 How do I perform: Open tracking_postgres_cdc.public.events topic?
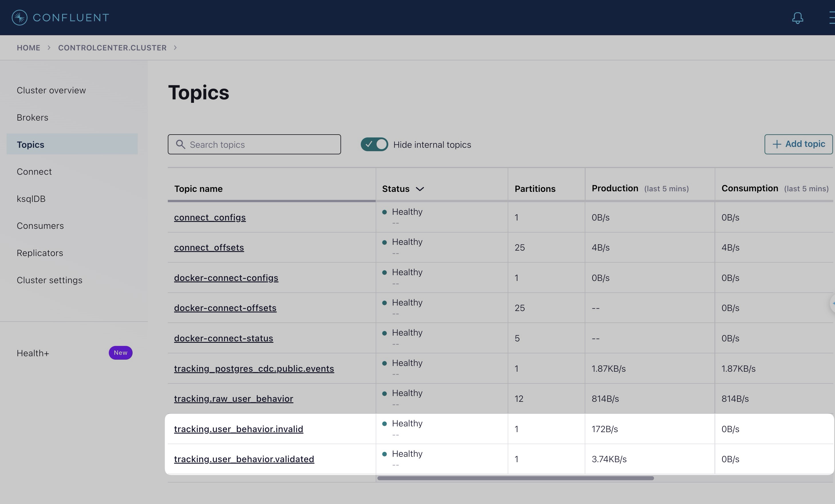pos(254,369)
